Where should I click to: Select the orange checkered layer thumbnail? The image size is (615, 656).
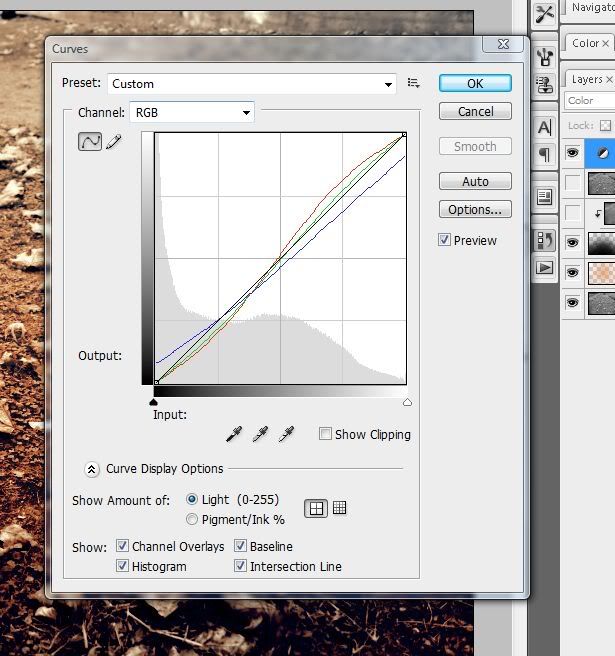pyautogui.click(x=601, y=273)
